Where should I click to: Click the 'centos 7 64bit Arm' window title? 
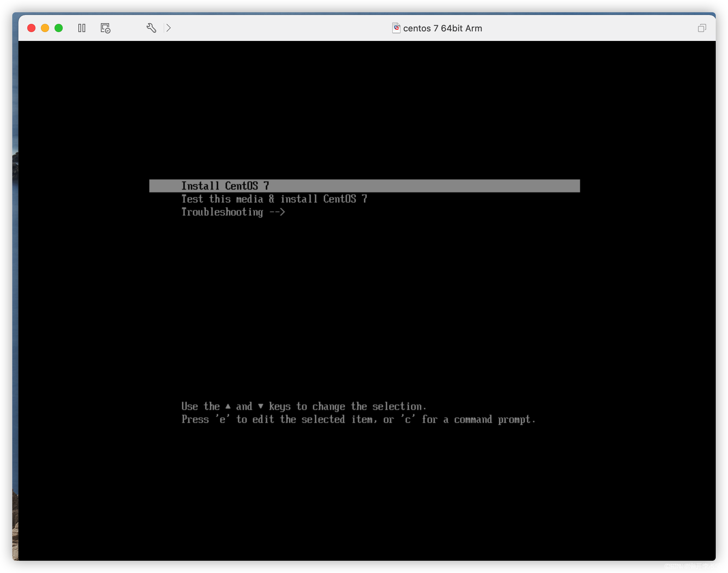coord(442,28)
